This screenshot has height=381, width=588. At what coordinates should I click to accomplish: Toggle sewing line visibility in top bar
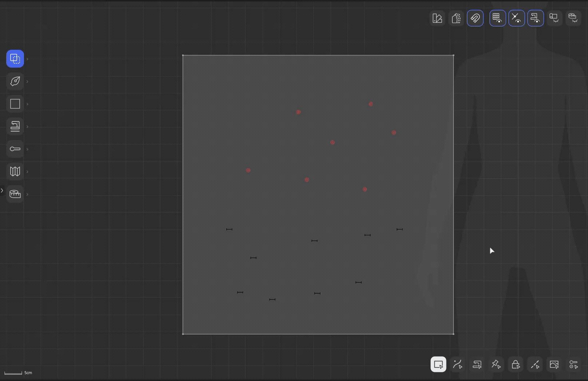535,18
